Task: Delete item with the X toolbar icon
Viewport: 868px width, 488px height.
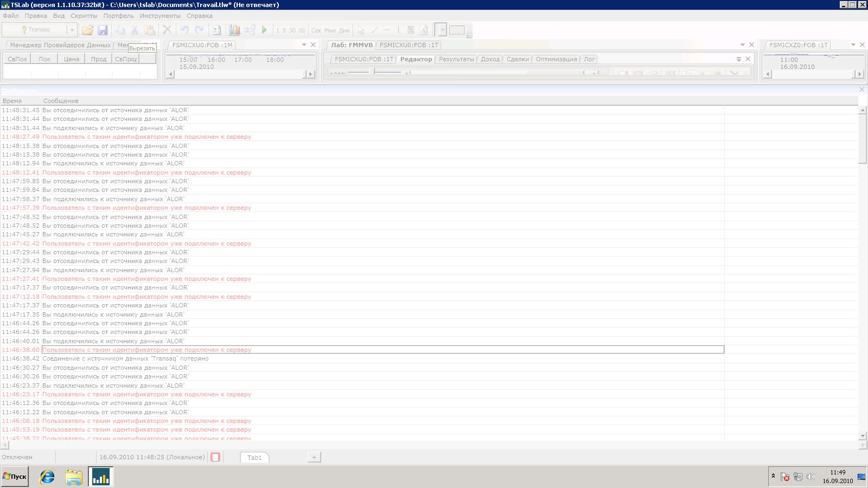Action: point(167,30)
